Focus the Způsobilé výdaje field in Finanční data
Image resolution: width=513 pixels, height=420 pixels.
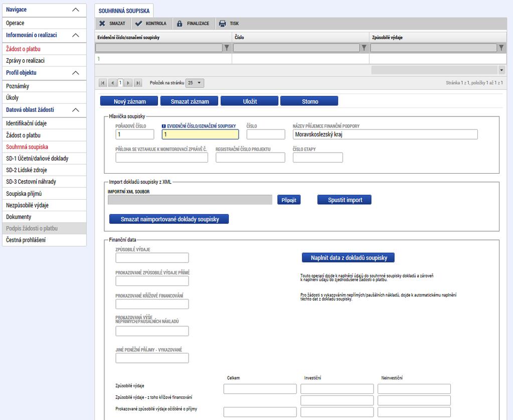[152, 257]
